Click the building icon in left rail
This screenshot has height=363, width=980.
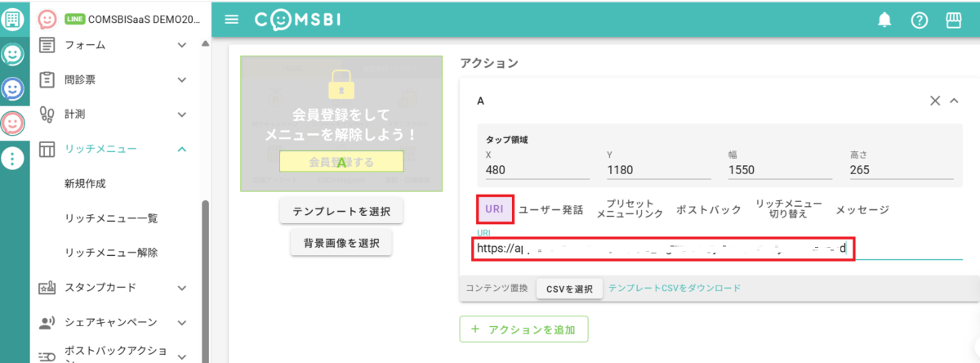13,17
